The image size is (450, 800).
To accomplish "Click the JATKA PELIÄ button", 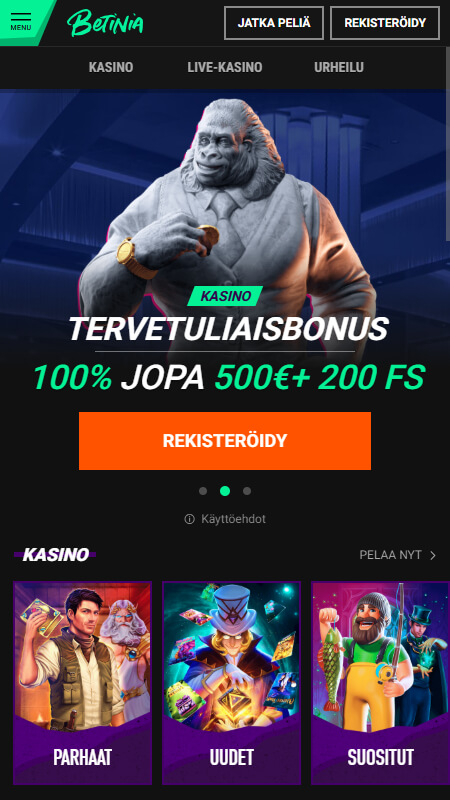I will click(x=274, y=23).
